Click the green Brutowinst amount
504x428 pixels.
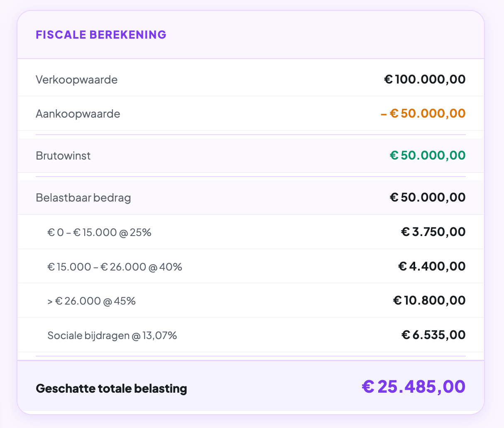[427, 155]
